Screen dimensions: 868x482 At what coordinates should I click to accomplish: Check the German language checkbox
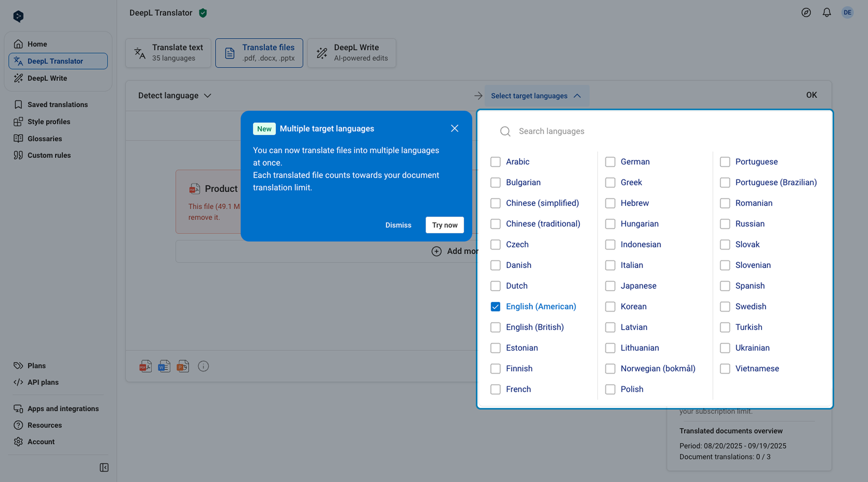pos(610,162)
